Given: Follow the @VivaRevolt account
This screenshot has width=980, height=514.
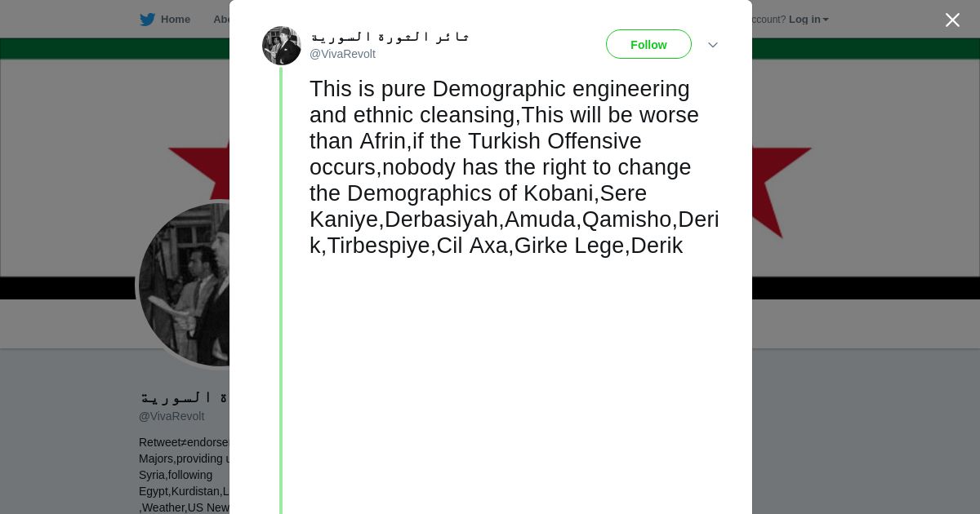Looking at the screenshot, I should tap(648, 45).
